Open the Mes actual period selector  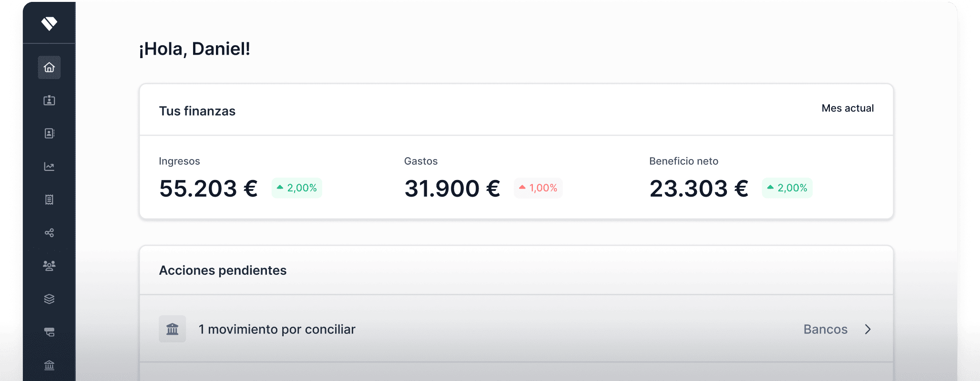click(x=847, y=109)
